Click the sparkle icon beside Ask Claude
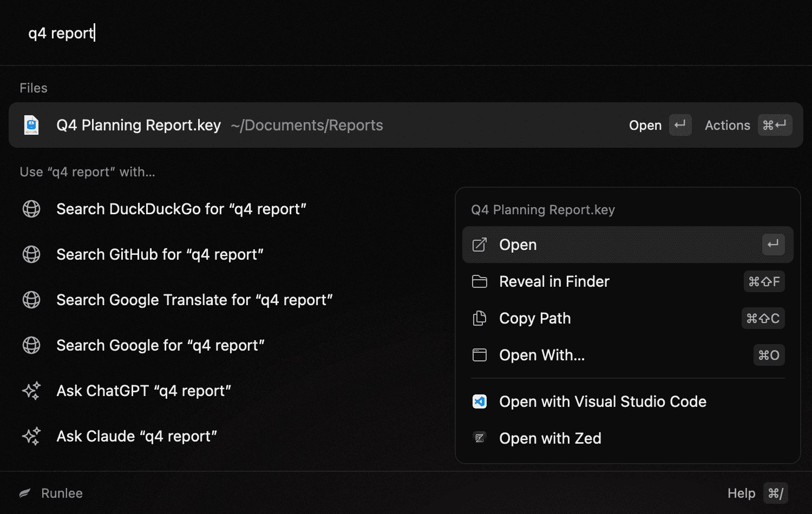Image resolution: width=812 pixels, height=514 pixels. point(31,436)
